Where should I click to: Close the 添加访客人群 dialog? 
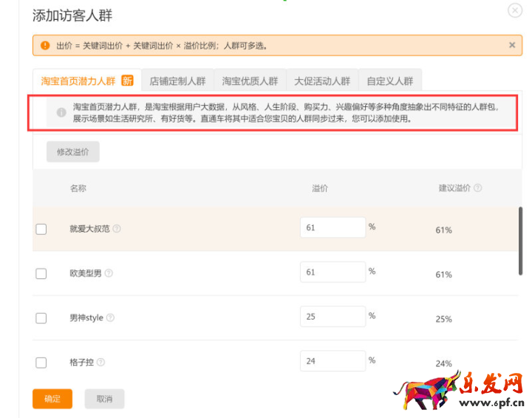(514, 10)
